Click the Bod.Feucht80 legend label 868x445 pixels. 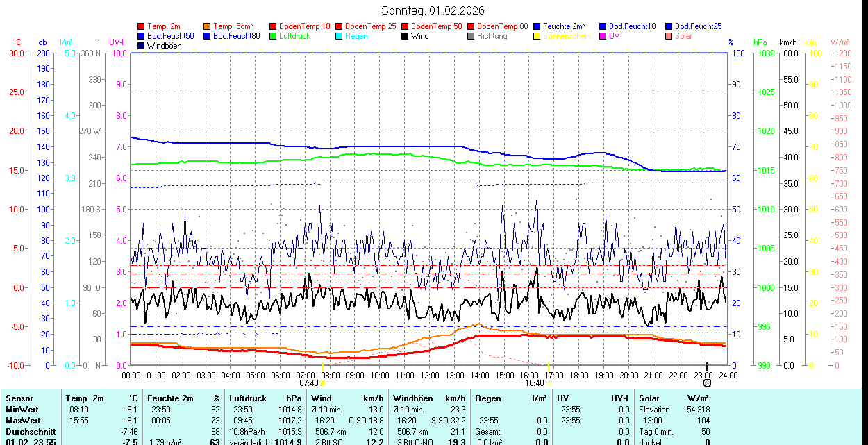pyautogui.click(x=236, y=36)
